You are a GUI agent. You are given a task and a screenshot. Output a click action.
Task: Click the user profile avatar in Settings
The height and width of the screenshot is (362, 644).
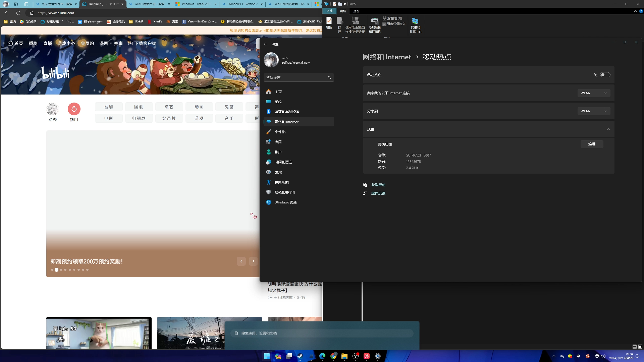tap(271, 60)
